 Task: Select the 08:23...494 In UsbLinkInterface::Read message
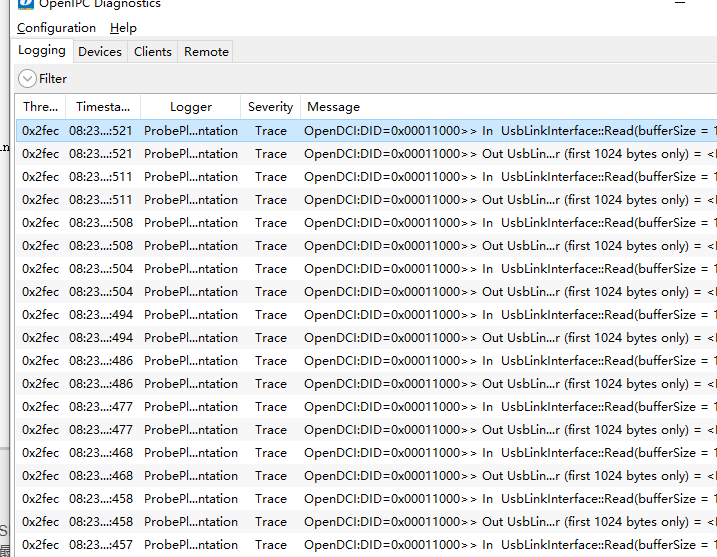click(x=510, y=315)
